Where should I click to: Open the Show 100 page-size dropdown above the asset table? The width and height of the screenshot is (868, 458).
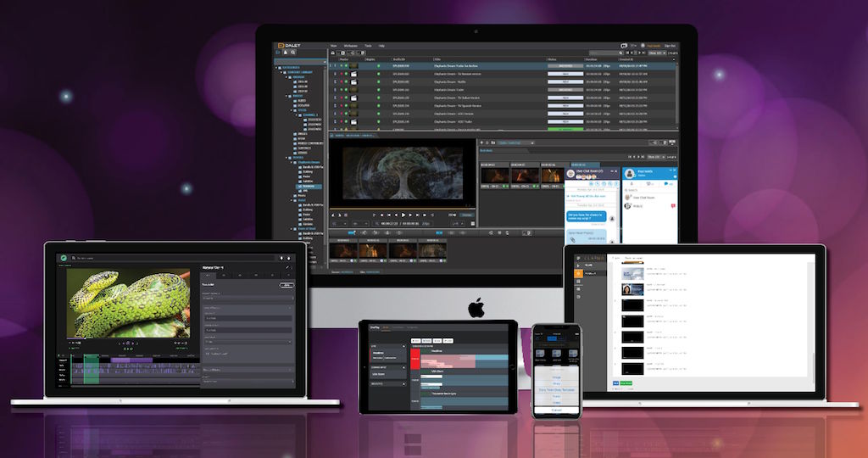pyautogui.click(x=657, y=53)
